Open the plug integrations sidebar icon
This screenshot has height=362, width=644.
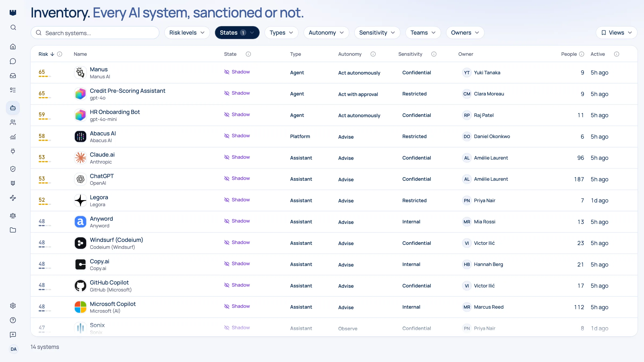pos(13,151)
